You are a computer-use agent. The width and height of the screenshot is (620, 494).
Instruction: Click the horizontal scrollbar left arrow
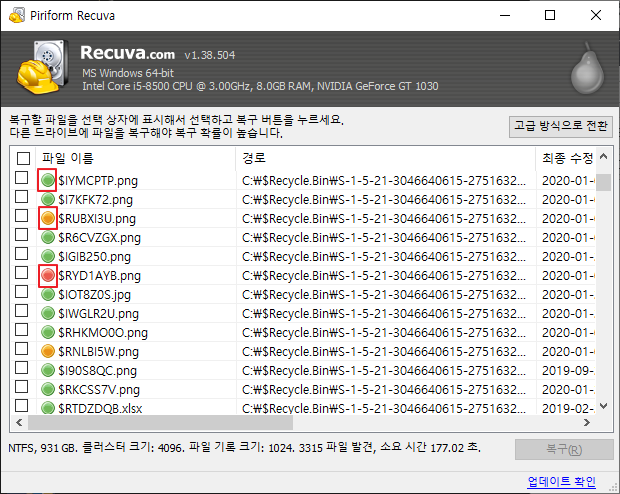(19, 422)
